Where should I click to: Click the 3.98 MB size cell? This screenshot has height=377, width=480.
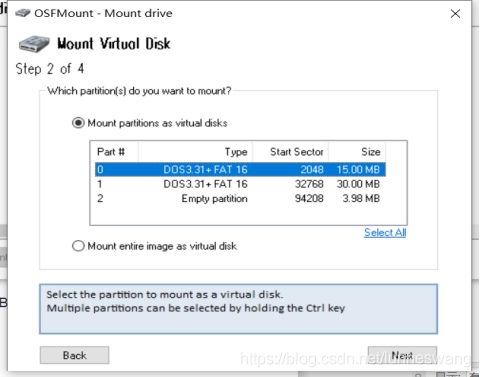pyautogui.click(x=361, y=199)
